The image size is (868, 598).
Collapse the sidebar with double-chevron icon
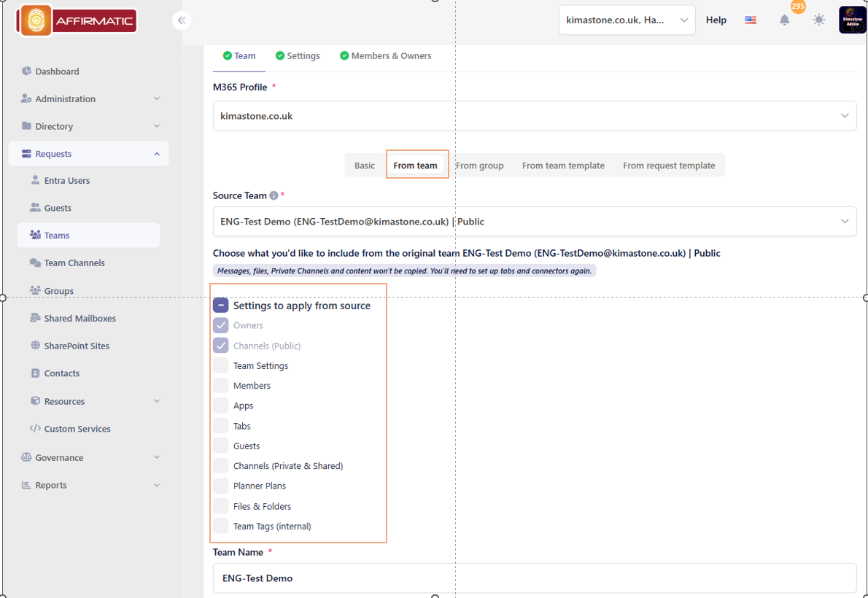click(182, 20)
